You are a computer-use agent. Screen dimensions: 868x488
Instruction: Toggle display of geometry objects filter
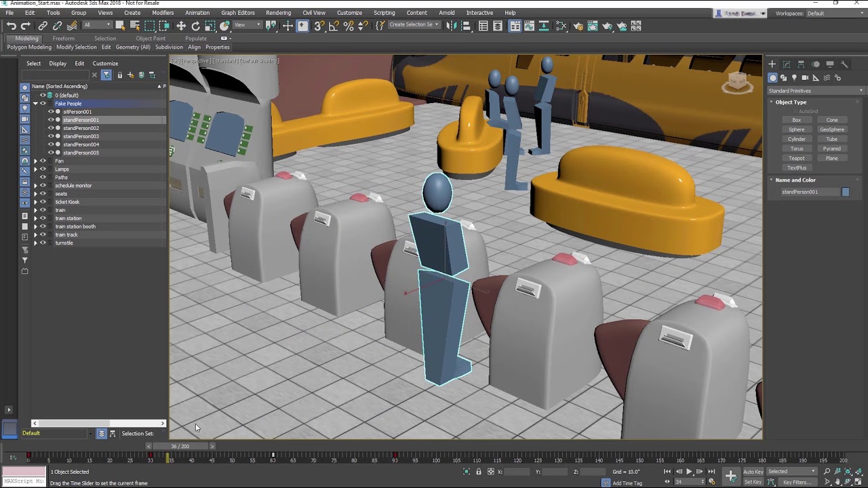25,87
